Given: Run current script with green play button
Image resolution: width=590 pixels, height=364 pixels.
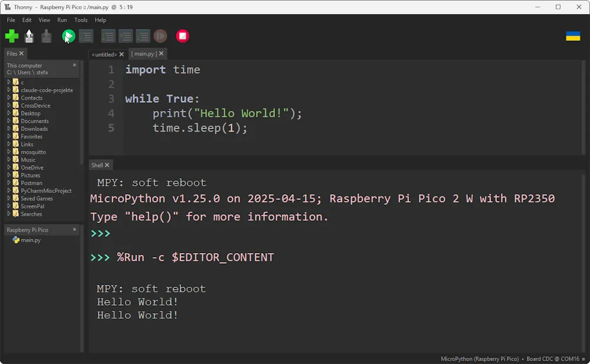Looking at the screenshot, I should click(x=68, y=36).
